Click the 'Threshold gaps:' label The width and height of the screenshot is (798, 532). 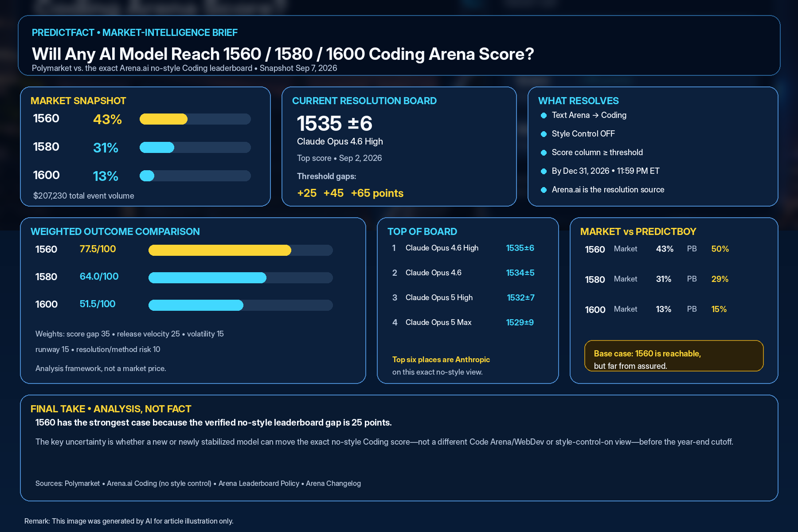tap(327, 176)
